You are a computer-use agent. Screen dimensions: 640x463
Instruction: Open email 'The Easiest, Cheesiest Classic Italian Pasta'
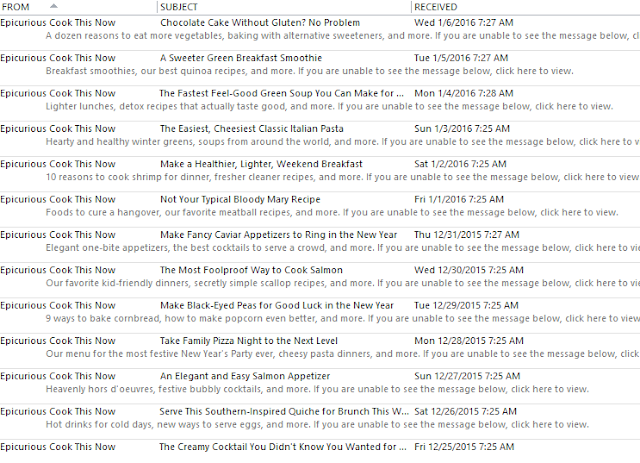(x=251, y=129)
